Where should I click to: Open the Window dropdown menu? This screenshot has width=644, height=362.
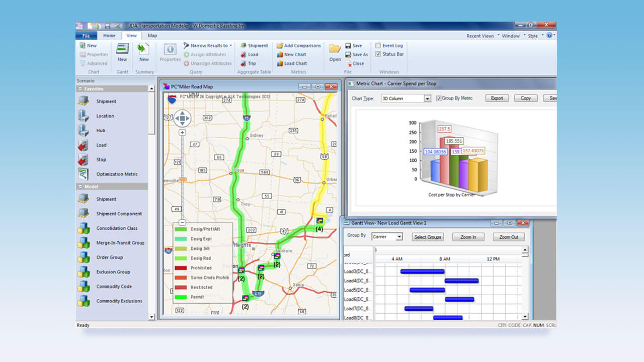coord(513,36)
